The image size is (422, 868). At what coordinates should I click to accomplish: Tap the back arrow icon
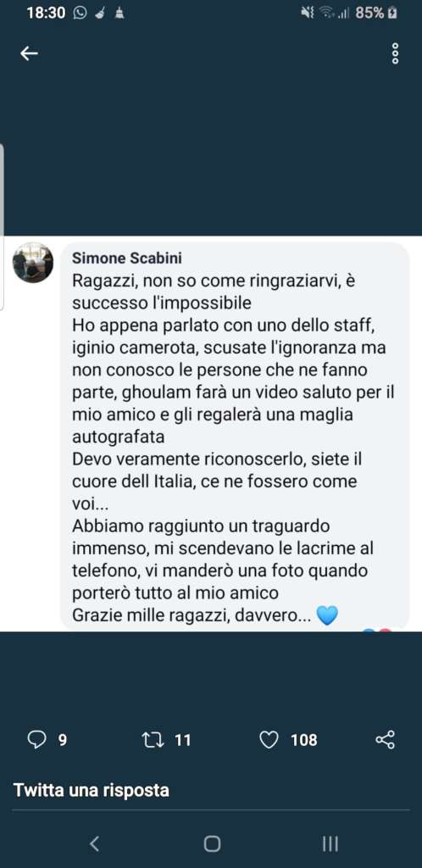tap(29, 53)
